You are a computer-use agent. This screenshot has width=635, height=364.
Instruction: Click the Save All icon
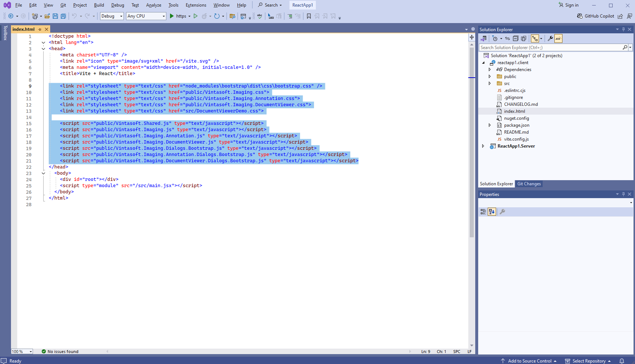pyautogui.click(x=63, y=16)
